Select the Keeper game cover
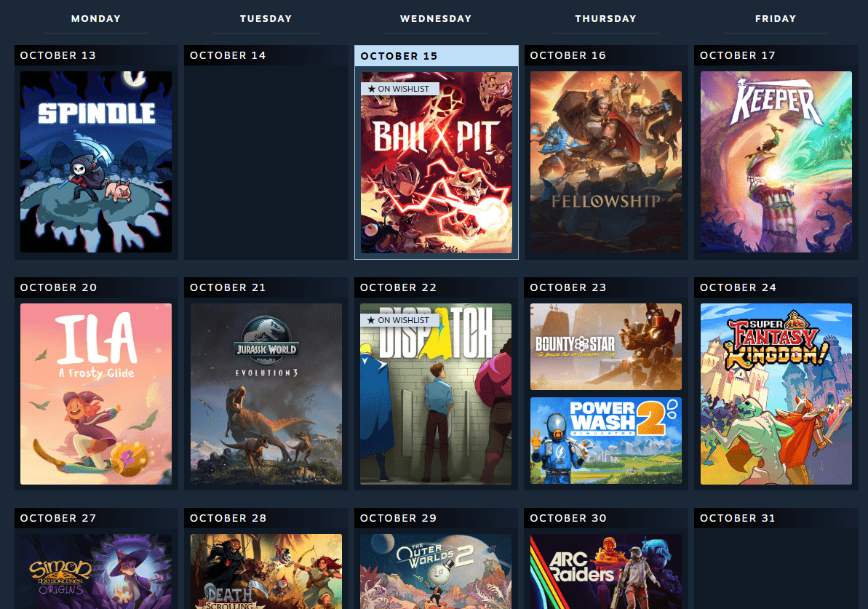Screen dimensions: 868x609 (x=776, y=162)
